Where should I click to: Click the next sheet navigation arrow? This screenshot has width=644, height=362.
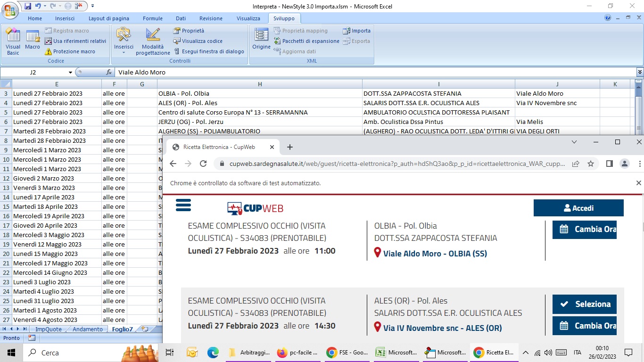[18, 329]
